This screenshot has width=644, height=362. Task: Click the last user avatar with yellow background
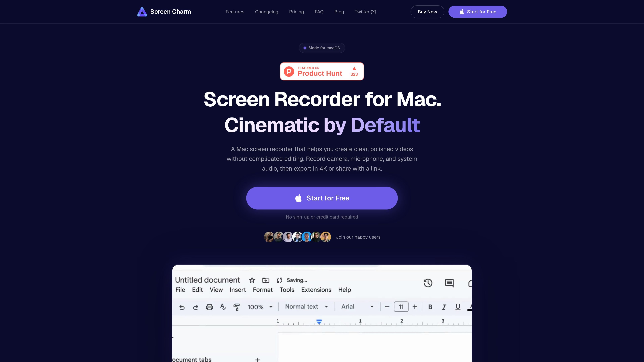pyautogui.click(x=326, y=237)
